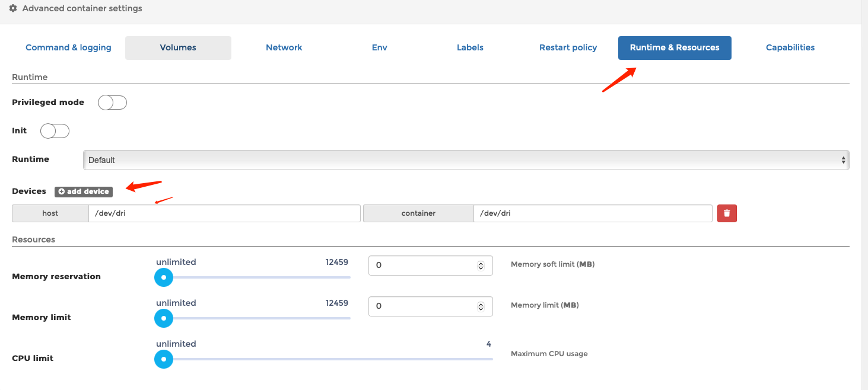Open the Runtime dropdown set to Default
This screenshot has width=868, height=390.
(466, 160)
